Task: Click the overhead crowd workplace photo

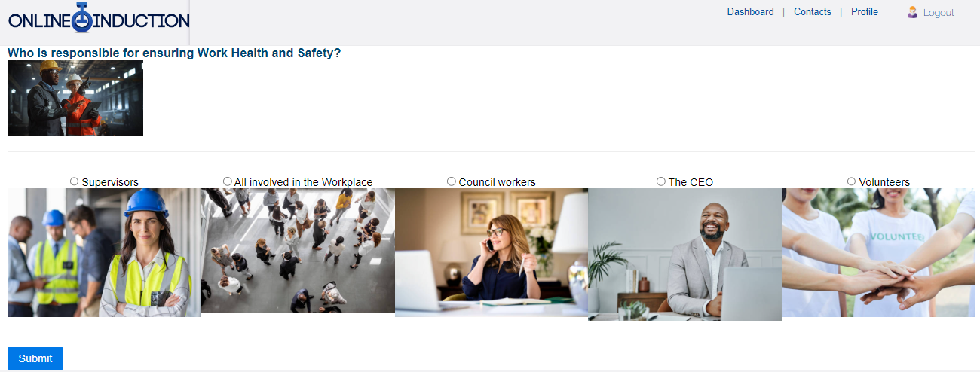Action: [298, 251]
